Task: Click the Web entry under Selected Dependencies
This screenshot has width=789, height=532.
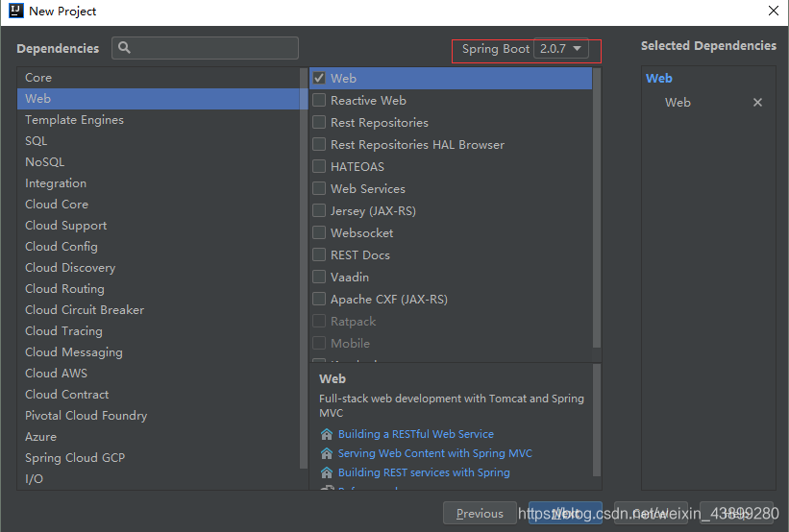Action: coord(678,103)
